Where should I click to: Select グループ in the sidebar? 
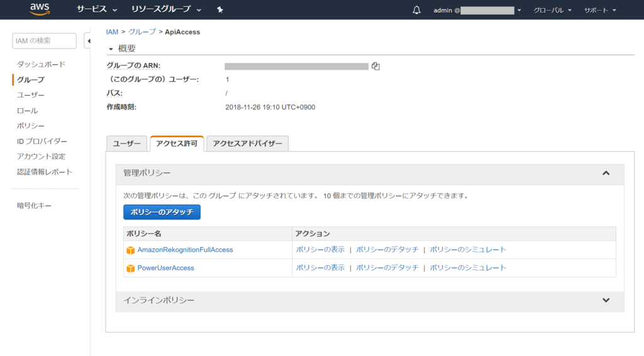(x=30, y=80)
